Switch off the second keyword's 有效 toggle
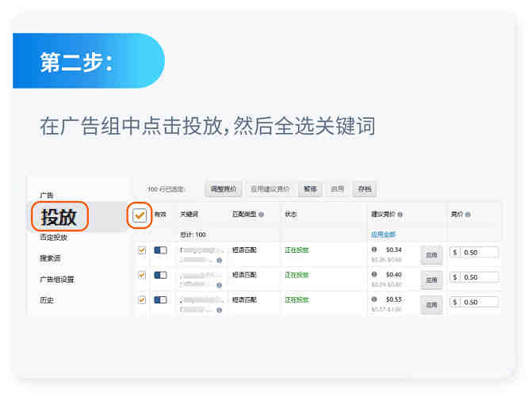The image size is (532, 396). pos(161,275)
